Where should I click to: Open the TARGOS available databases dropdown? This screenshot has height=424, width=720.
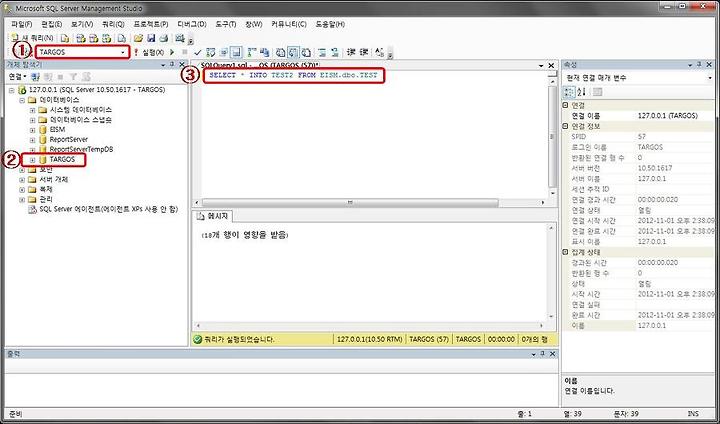pos(83,52)
